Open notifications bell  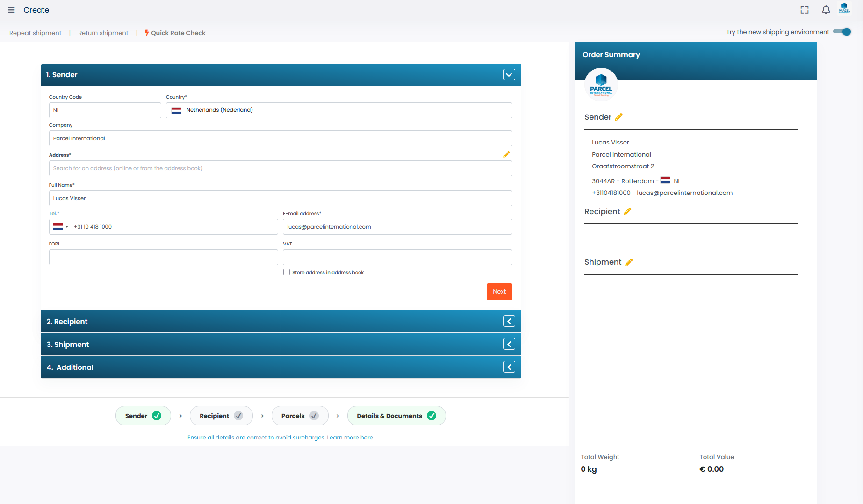826,10
